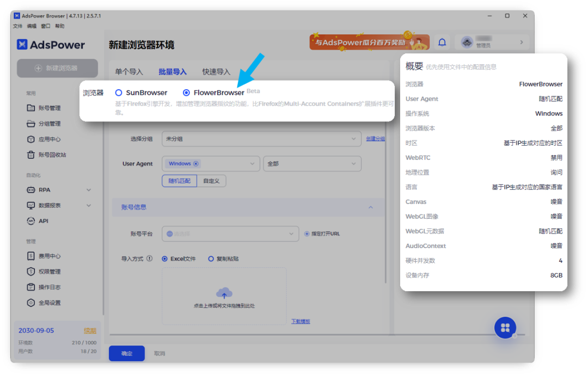This screenshot has height=376, width=588.
Task: Click the file upload drop area
Action: point(224,296)
